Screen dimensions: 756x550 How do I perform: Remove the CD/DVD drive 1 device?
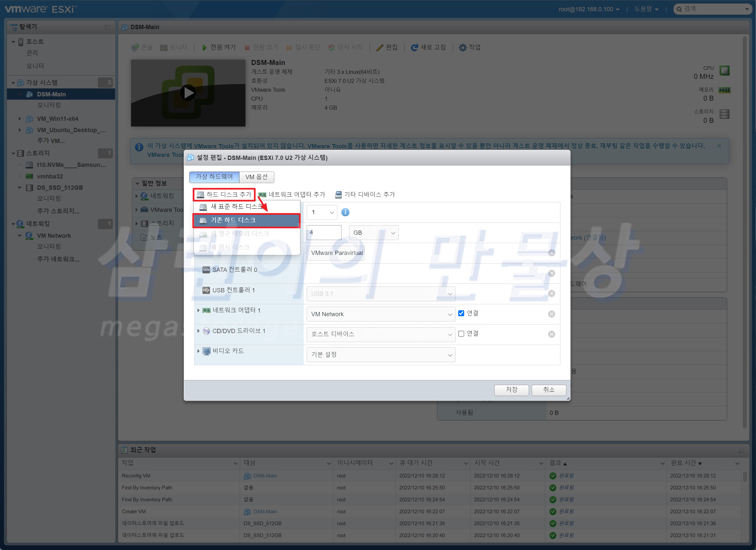point(551,334)
